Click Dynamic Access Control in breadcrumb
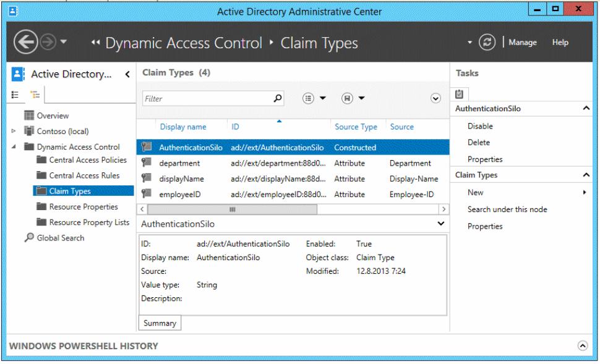 click(184, 43)
